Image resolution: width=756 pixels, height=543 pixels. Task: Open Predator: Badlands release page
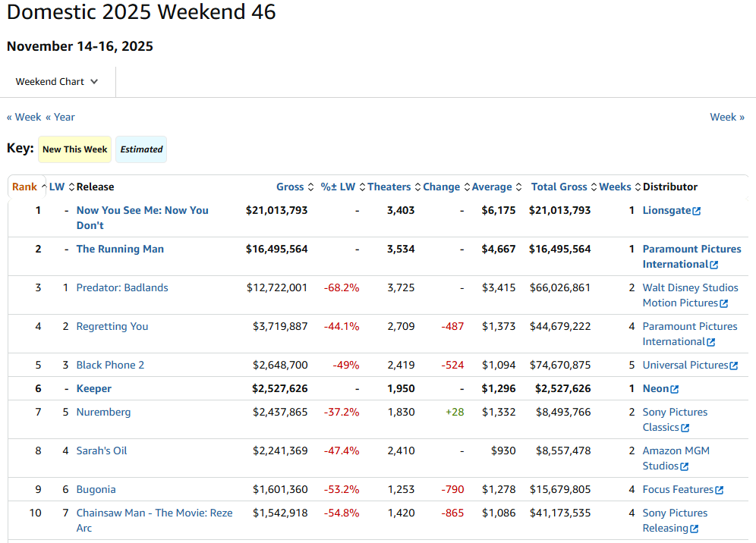pyautogui.click(x=122, y=287)
